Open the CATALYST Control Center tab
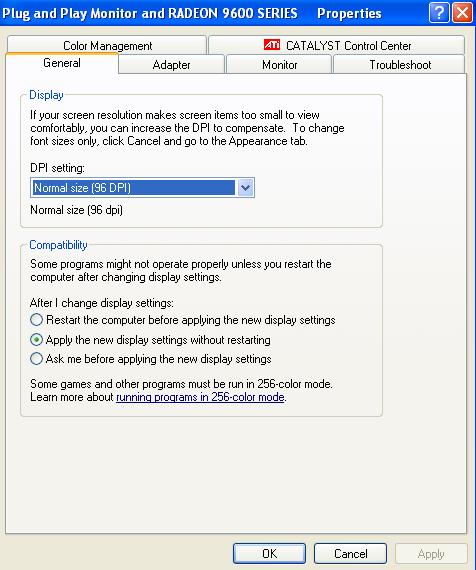476x570 pixels. pyautogui.click(x=336, y=45)
